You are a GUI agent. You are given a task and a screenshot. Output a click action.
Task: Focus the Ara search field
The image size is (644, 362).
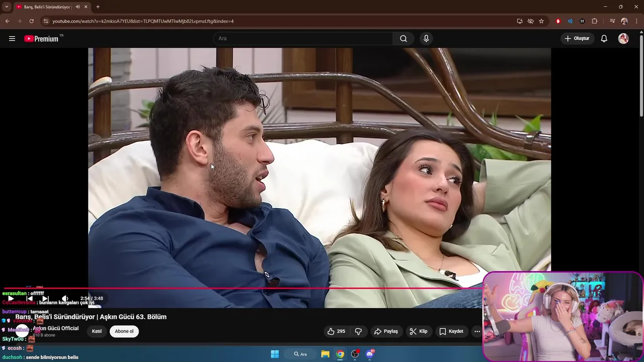303,39
